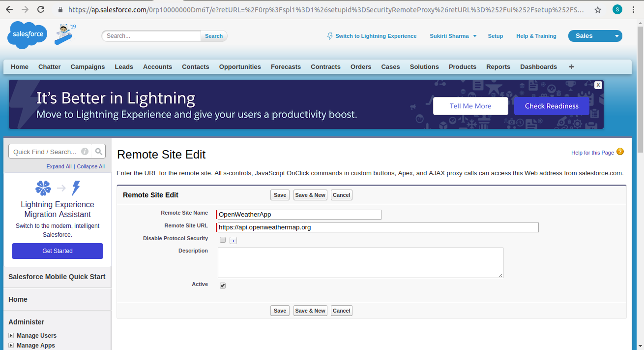The image size is (644, 350).
Task: Click the plus icon to add tabs
Action: [x=571, y=66]
